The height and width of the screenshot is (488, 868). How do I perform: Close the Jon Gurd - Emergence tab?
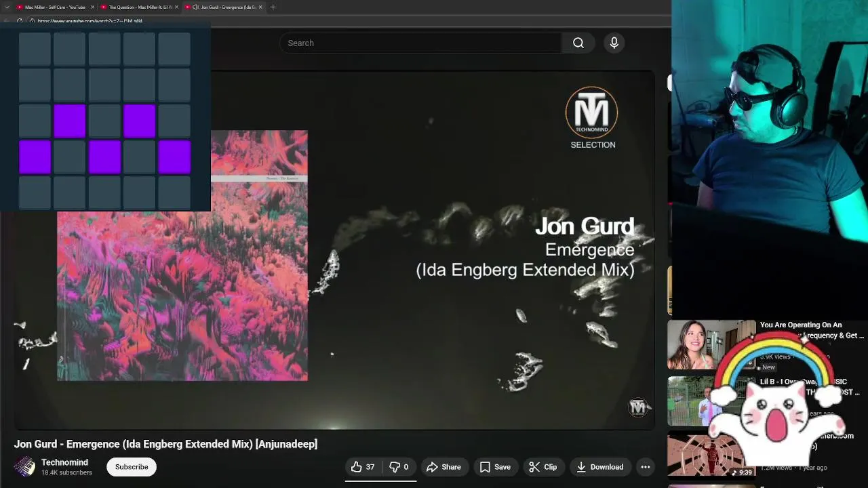(260, 7)
